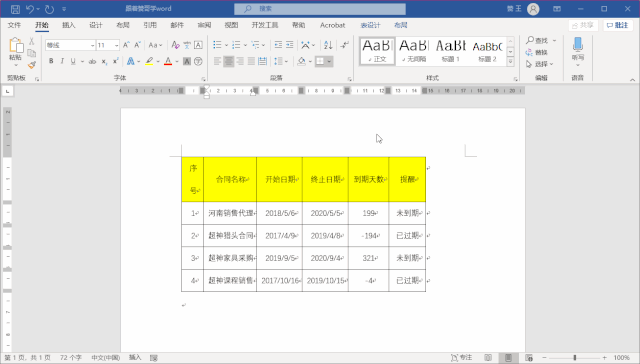Redo the last action

pyautogui.click(x=49, y=9)
